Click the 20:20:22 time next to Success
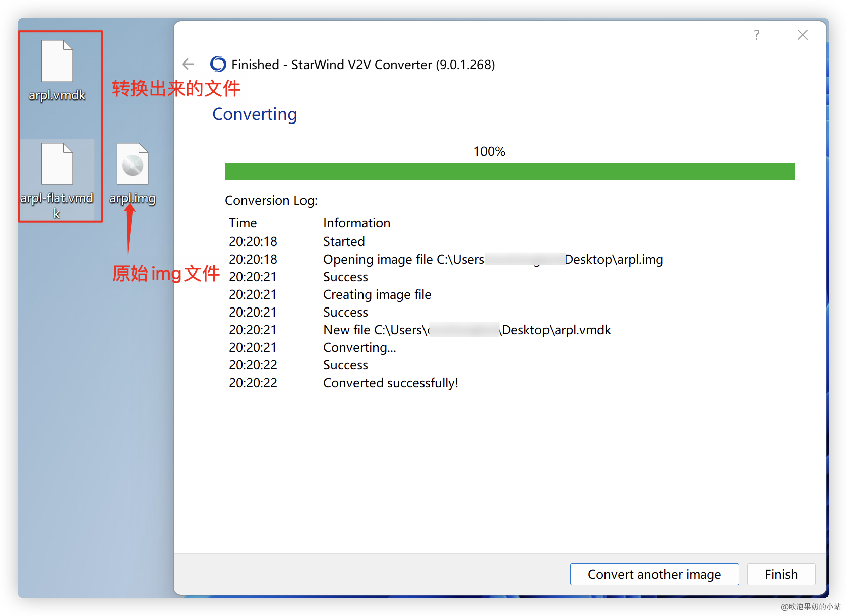 click(x=253, y=365)
